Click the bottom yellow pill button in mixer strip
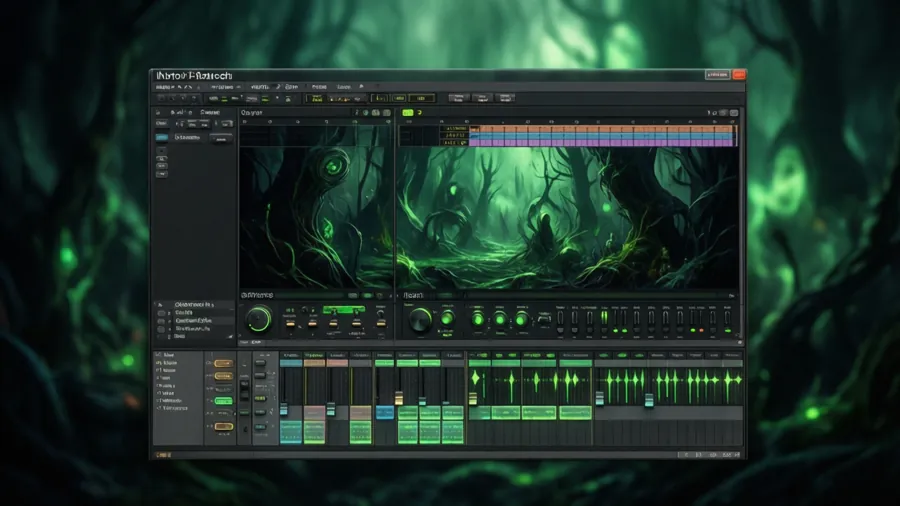The height and width of the screenshot is (506, 900). (223, 426)
